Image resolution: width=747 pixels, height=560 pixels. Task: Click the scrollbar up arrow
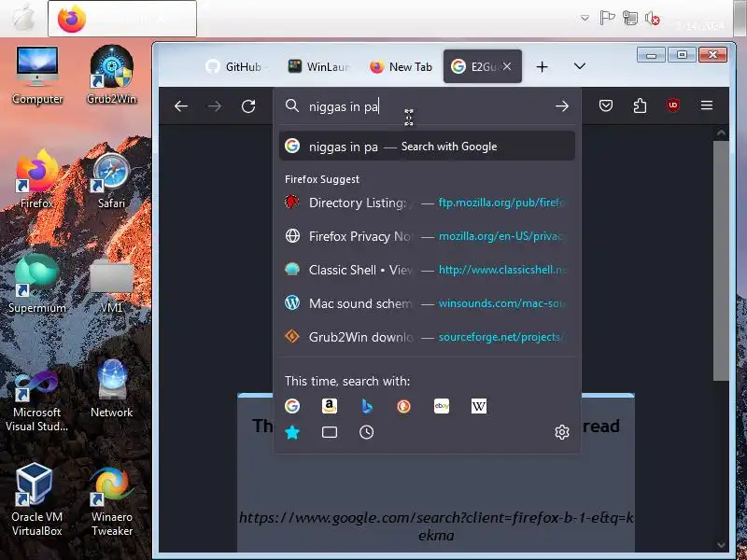(721, 133)
